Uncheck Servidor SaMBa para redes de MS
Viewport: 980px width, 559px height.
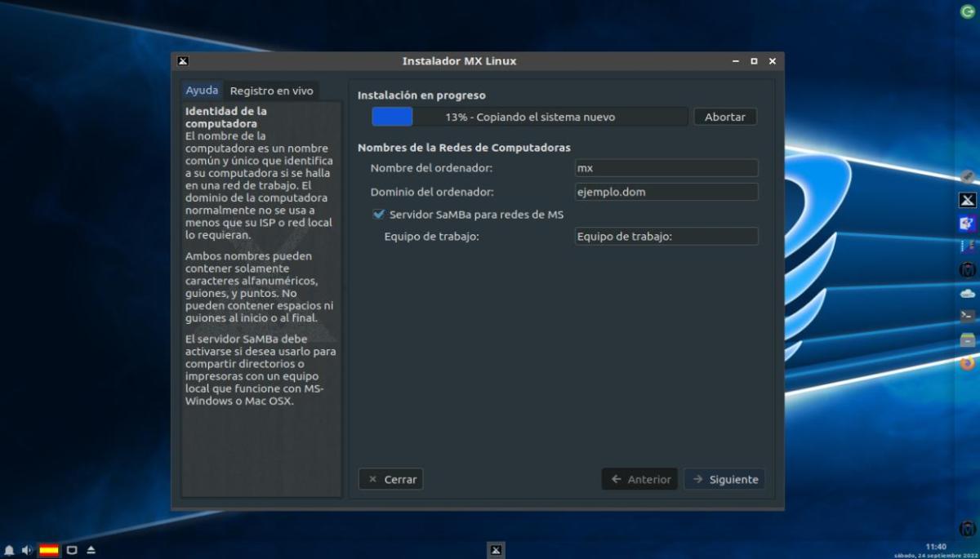point(379,215)
